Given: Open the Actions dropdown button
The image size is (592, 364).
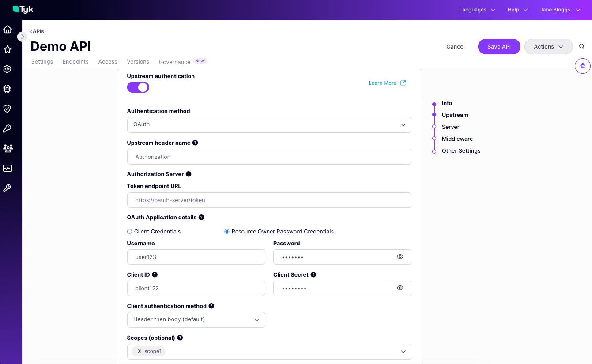Looking at the screenshot, I should coord(549,46).
